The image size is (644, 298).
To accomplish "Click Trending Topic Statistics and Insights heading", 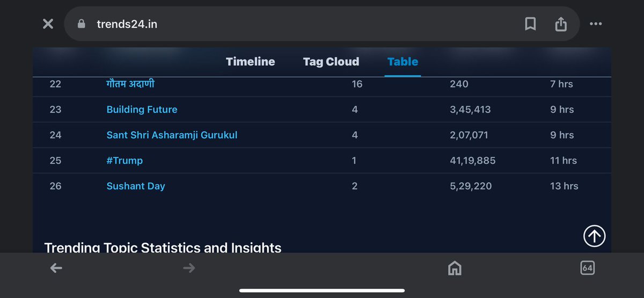I will [163, 248].
